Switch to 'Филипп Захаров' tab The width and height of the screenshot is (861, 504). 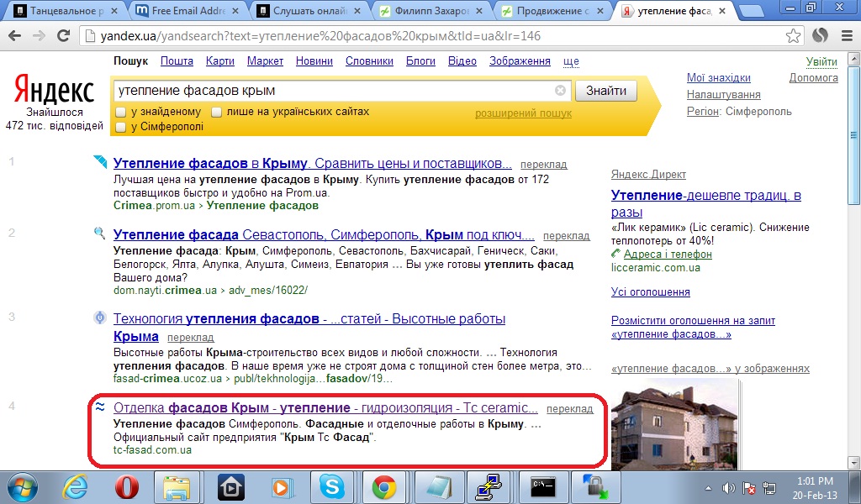pyautogui.click(x=431, y=11)
